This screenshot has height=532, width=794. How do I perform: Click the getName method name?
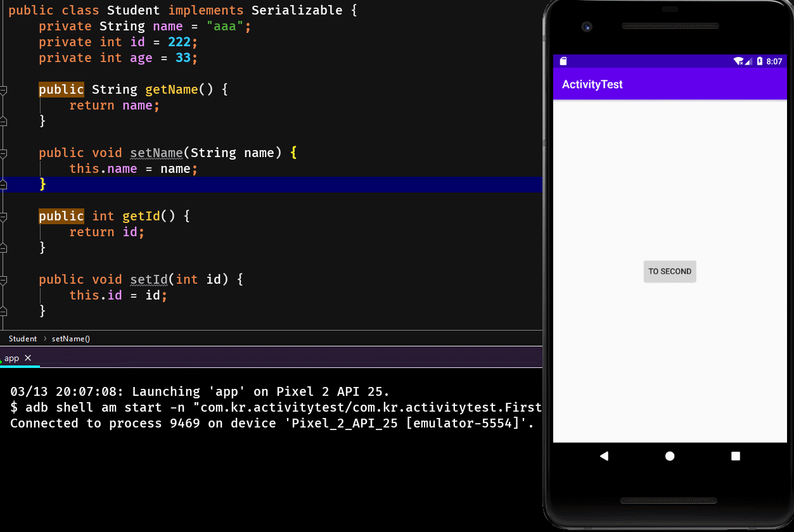(172, 89)
